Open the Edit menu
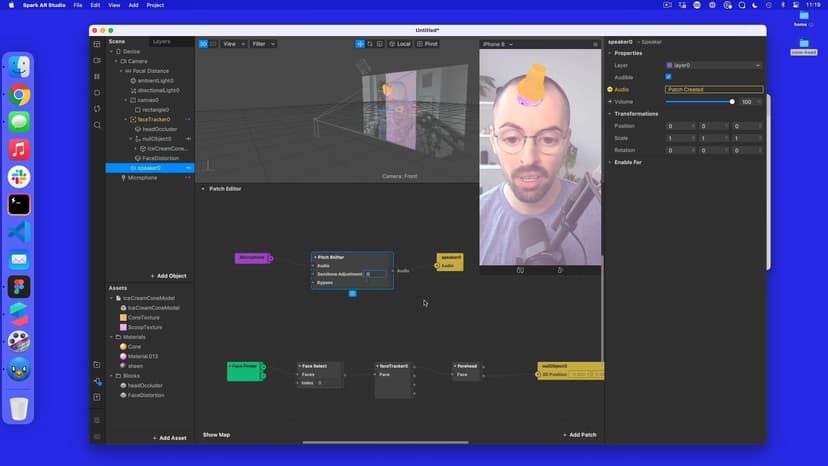The image size is (828, 466). click(x=95, y=5)
